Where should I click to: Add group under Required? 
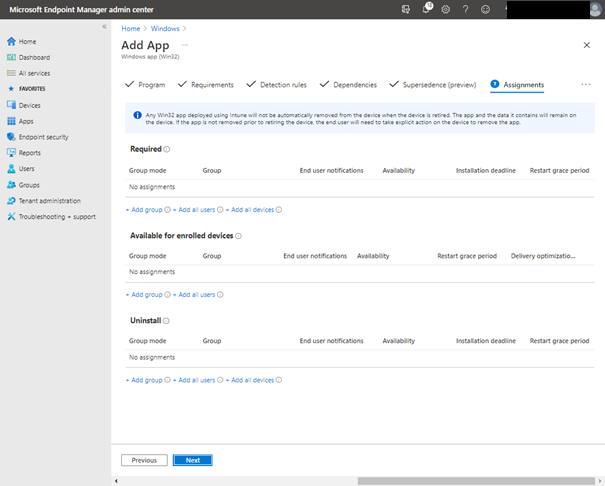(144, 210)
